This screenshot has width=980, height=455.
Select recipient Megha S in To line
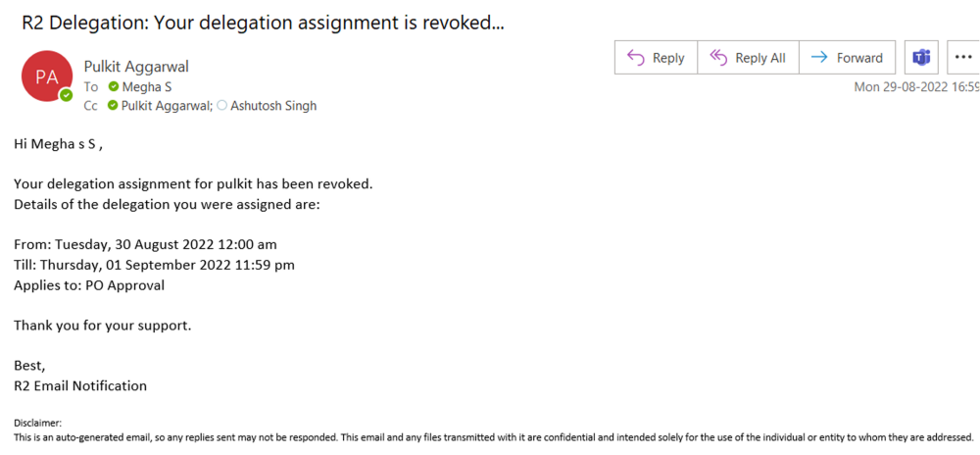coord(147,86)
